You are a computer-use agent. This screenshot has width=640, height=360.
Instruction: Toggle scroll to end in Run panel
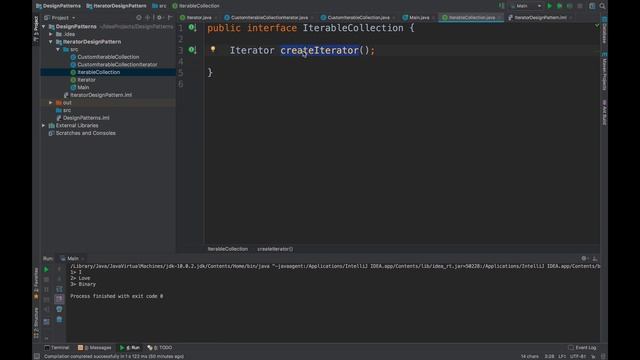click(59, 299)
